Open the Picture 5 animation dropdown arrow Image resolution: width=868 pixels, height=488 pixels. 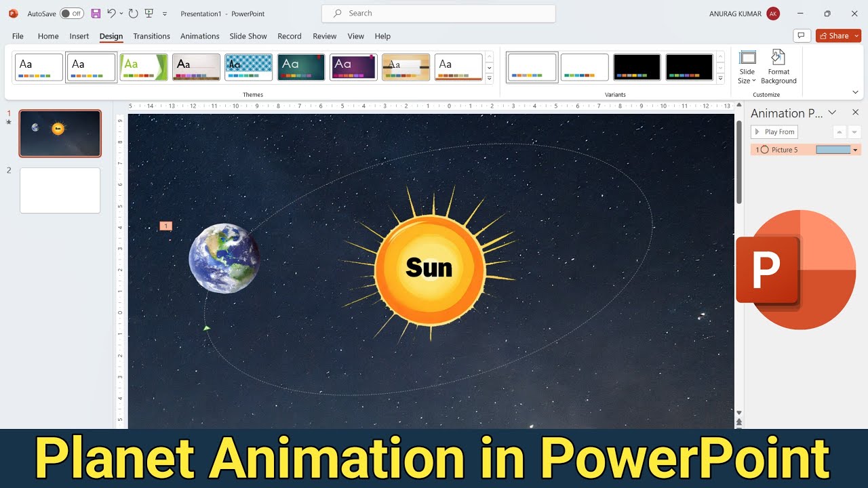click(x=855, y=150)
